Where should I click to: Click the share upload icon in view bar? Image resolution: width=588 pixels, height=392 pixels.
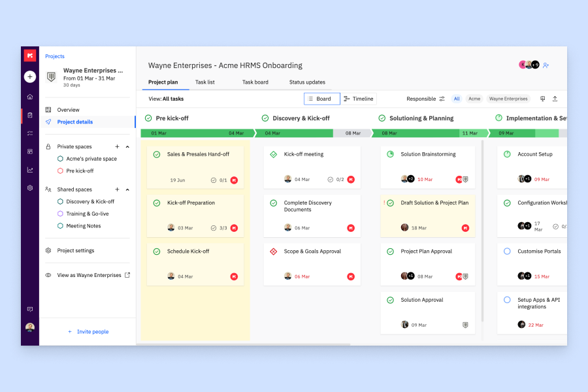pos(555,99)
